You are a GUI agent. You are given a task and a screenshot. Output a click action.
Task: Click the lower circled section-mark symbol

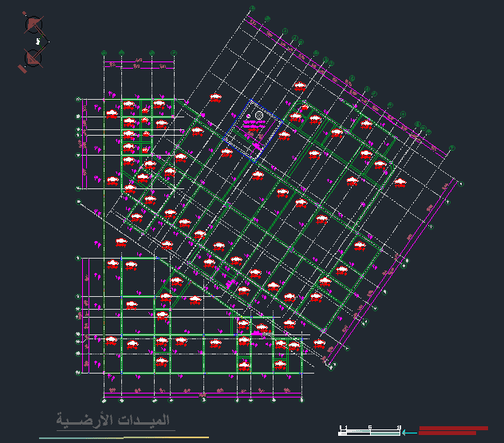pyautogui.click(x=33, y=58)
